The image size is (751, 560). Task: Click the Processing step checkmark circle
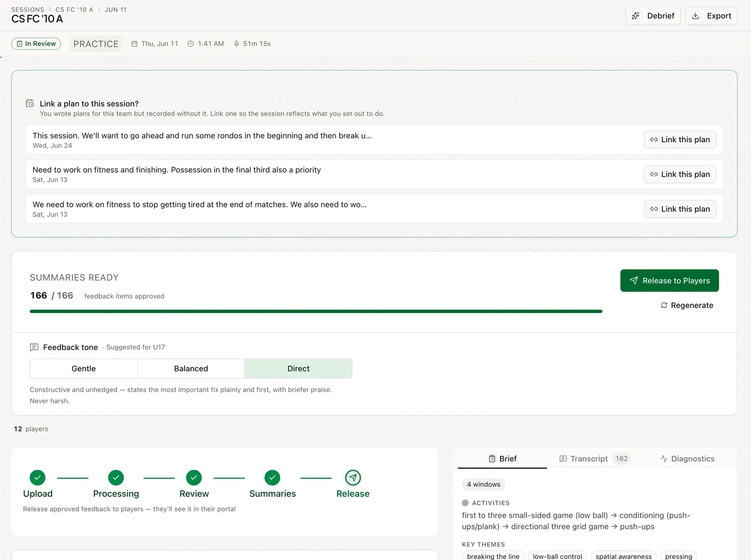(x=116, y=478)
